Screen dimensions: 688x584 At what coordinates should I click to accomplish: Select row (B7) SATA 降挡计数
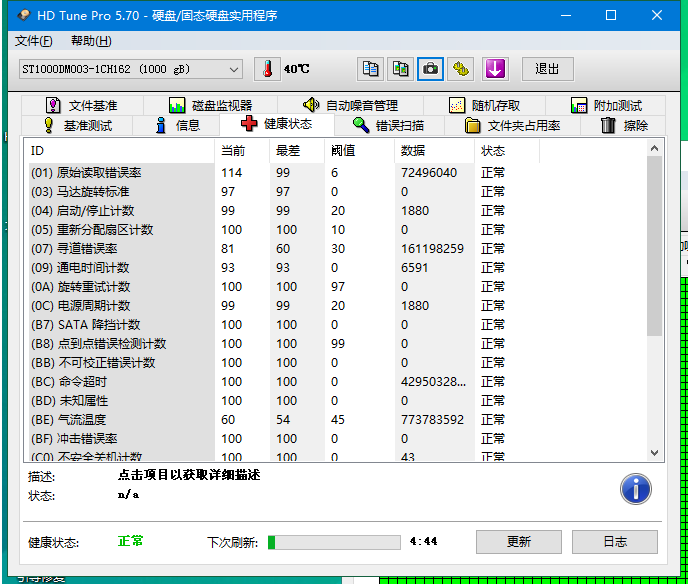(x=284, y=325)
